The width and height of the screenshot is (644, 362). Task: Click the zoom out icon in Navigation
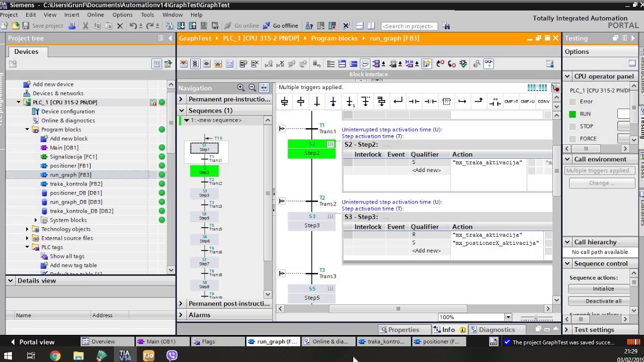tap(252, 87)
